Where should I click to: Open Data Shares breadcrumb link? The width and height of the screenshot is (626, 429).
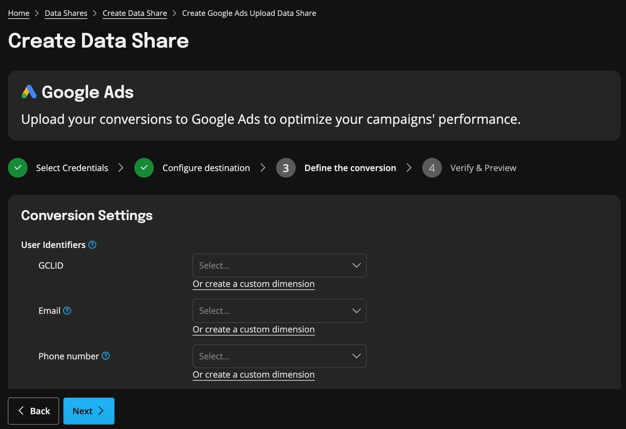coord(66,13)
